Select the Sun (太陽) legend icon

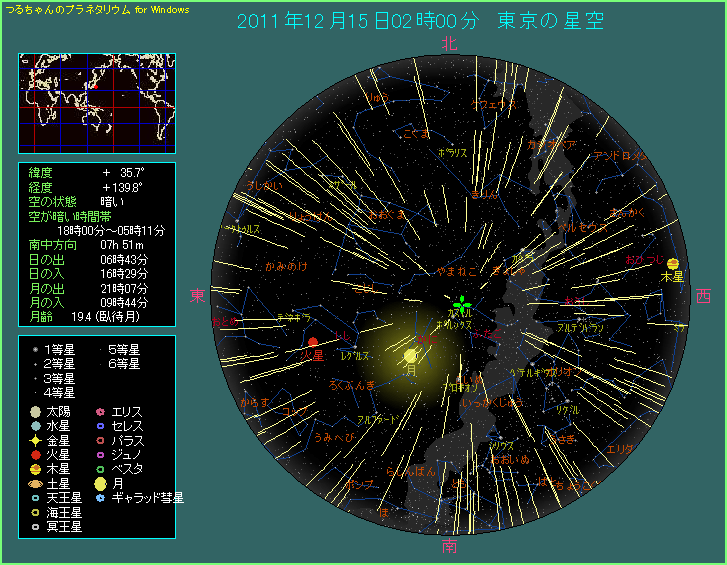(35, 412)
